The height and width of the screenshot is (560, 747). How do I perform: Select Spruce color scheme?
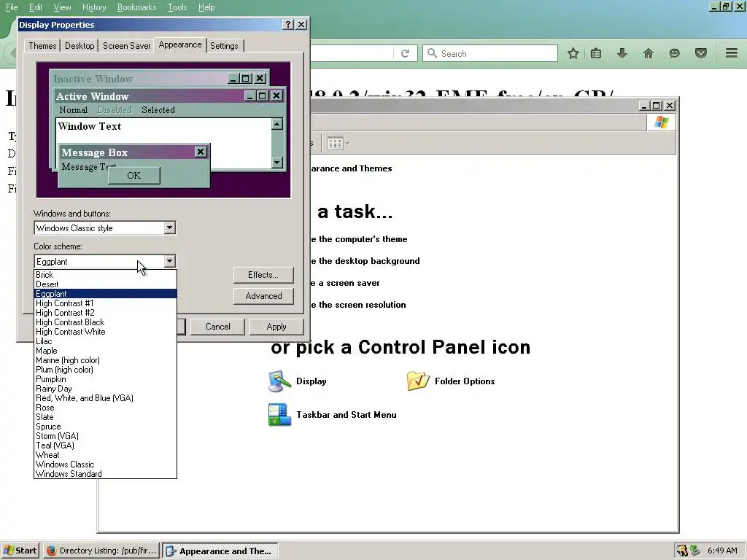click(x=105, y=427)
